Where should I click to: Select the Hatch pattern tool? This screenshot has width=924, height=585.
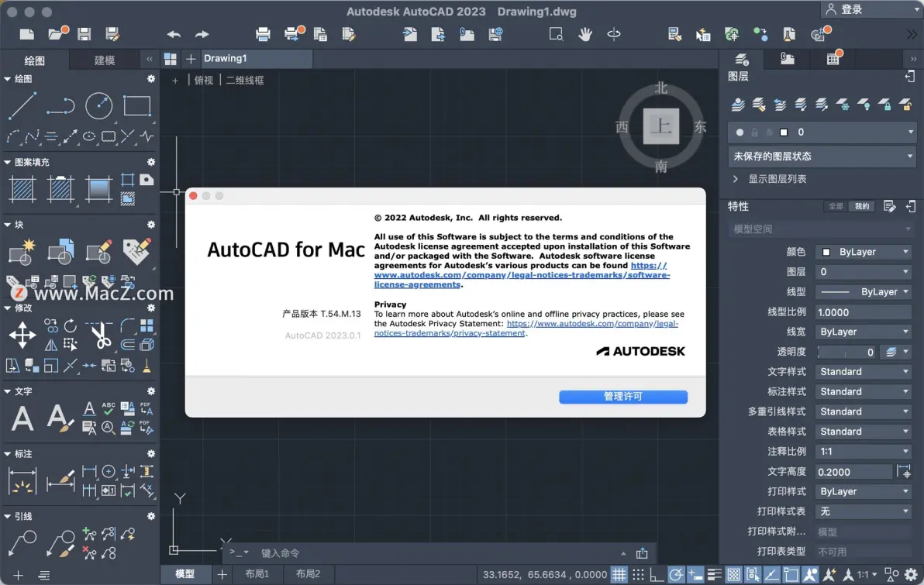(x=22, y=190)
